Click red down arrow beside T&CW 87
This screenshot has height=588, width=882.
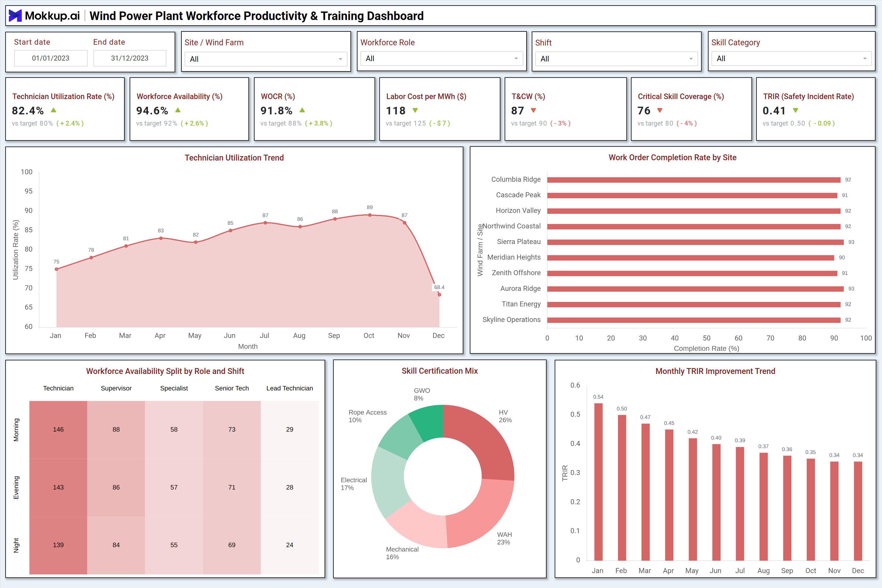click(x=534, y=111)
